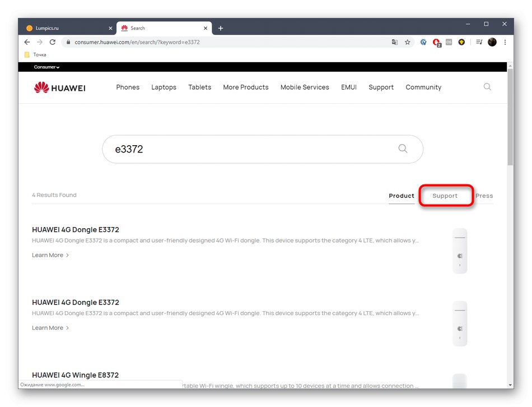
Task: Open the HUAWEI 4G Wingle E8372 result
Action: click(x=76, y=375)
